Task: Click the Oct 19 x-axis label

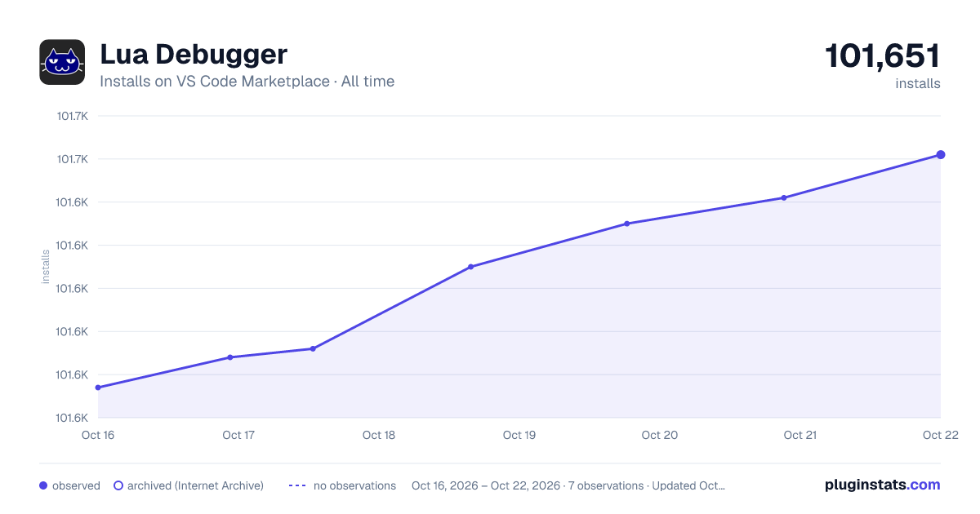Action: [x=519, y=435]
